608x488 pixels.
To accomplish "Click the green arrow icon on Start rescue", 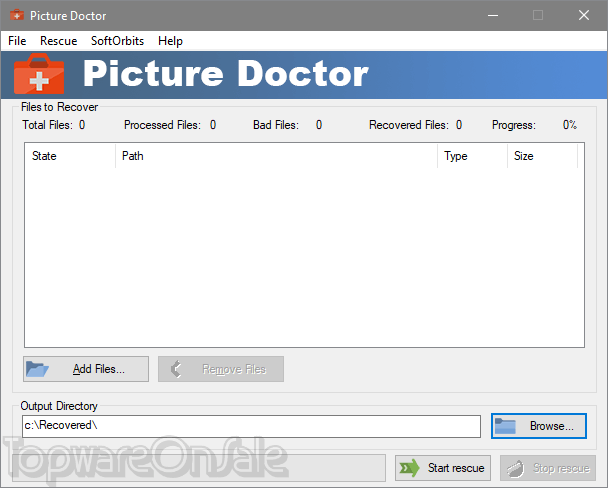I will 409,468.
